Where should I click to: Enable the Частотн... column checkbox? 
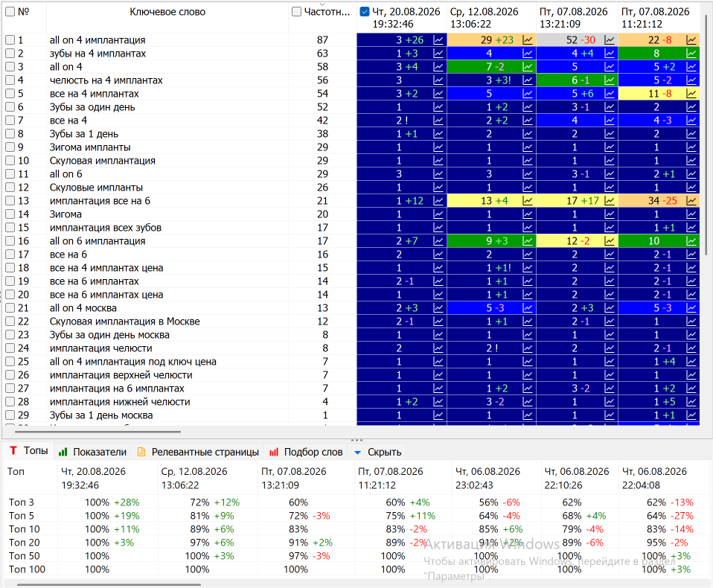point(296,12)
